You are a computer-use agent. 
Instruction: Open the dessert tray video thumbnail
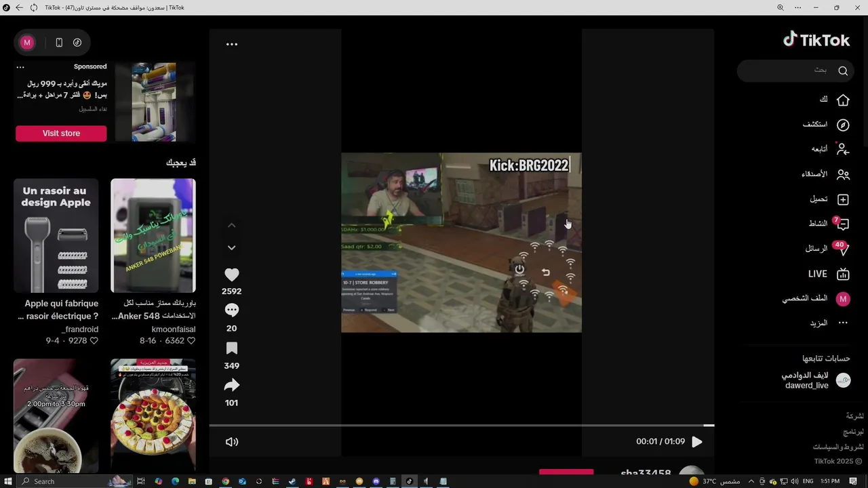tap(153, 415)
